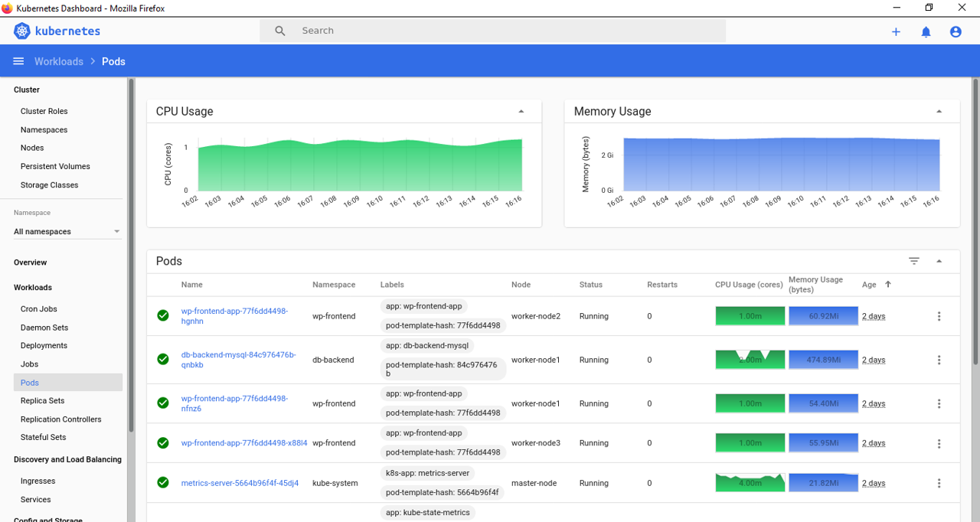The height and width of the screenshot is (522, 980).
Task: Click the green status check for metrics-server pod
Action: [162, 482]
